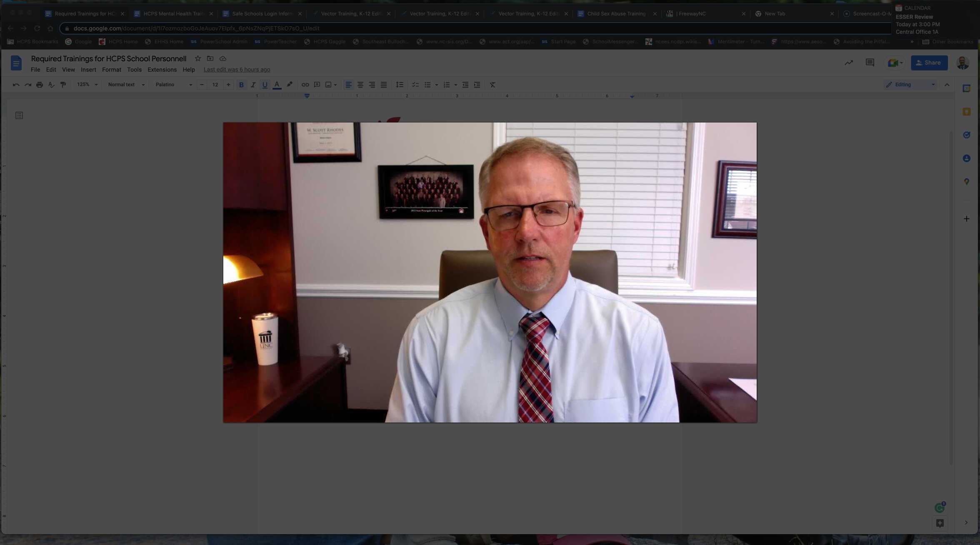Open comment history
The height and width of the screenshot is (545, 980).
(x=870, y=63)
